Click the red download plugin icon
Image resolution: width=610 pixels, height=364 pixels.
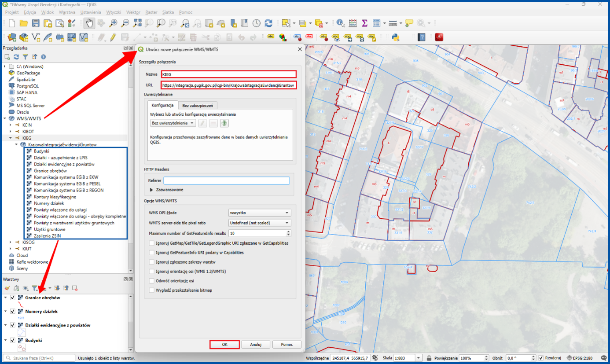439,37
